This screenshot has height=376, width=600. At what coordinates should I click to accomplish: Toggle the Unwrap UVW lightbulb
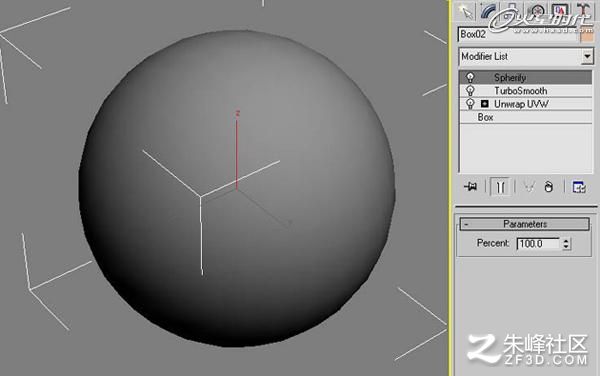470,104
